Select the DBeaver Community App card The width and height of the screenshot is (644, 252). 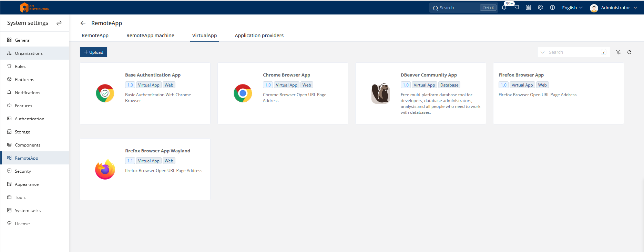click(x=420, y=93)
